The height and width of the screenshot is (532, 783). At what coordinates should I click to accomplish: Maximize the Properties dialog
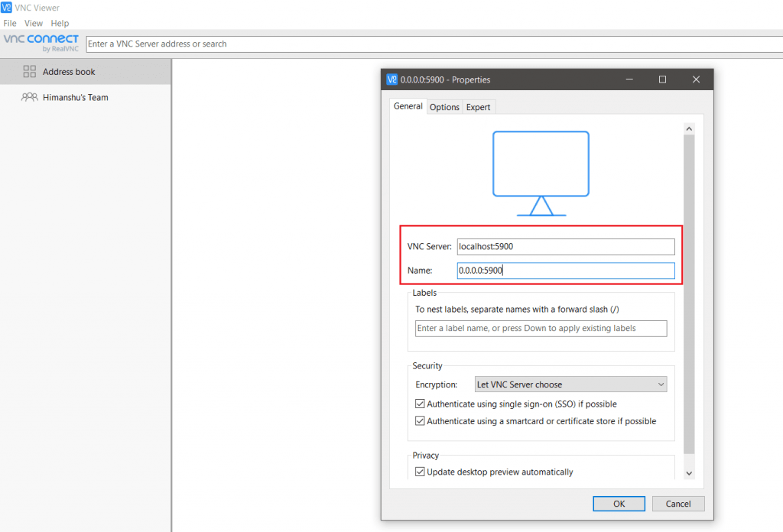click(x=663, y=79)
